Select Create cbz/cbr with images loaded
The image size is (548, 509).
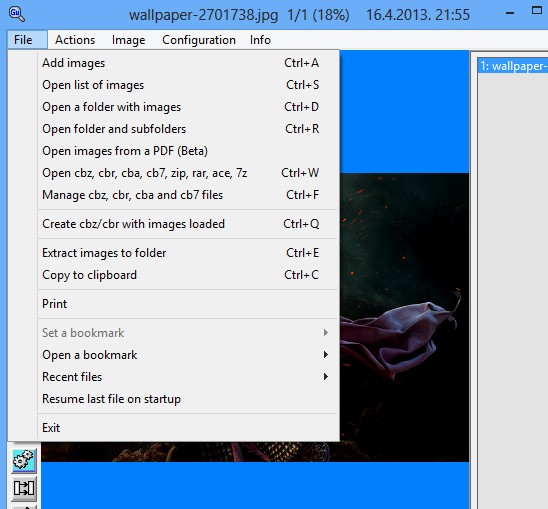pos(189,224)
